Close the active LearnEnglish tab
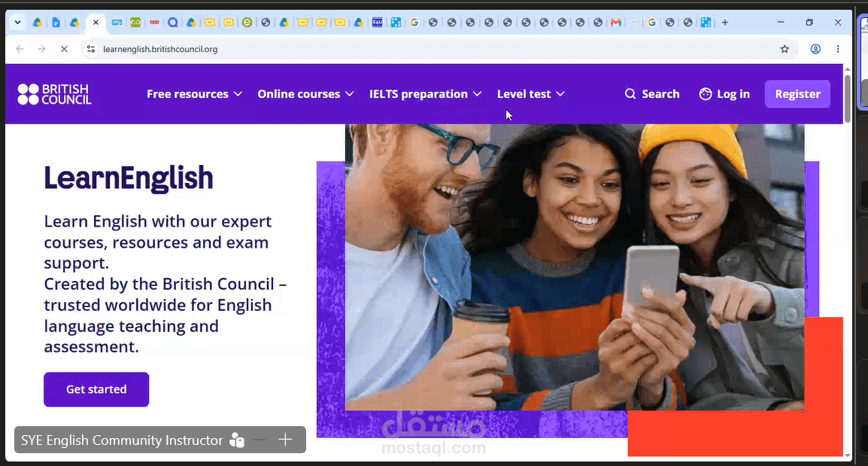This screenshot has height=466, width=868. (x=96, y=23)
